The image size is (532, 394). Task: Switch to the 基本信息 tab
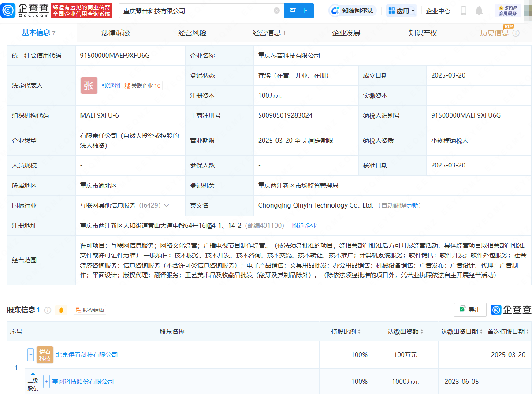(39, 33)
